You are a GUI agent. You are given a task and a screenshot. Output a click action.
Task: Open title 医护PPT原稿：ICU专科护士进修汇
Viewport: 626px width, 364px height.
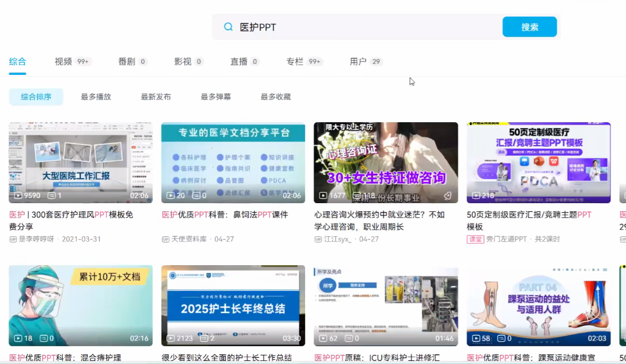pos(377,358)
